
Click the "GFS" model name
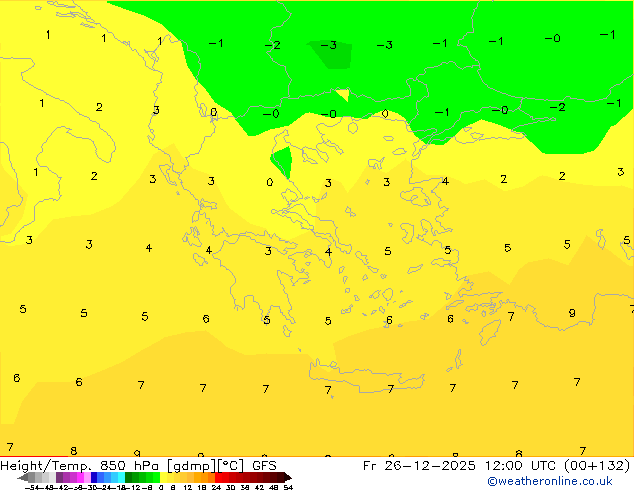264,466
